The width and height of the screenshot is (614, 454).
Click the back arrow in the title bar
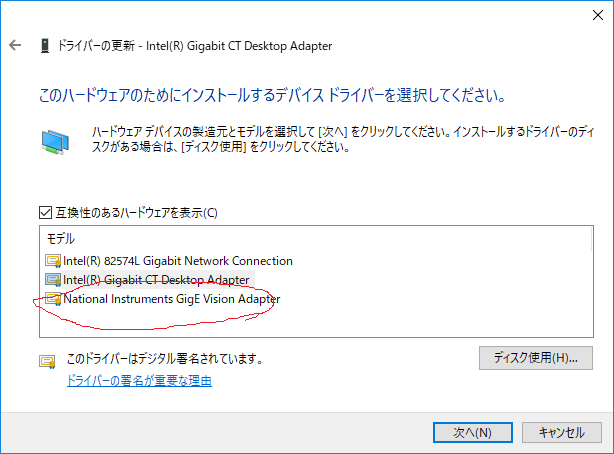pos(15,46)
